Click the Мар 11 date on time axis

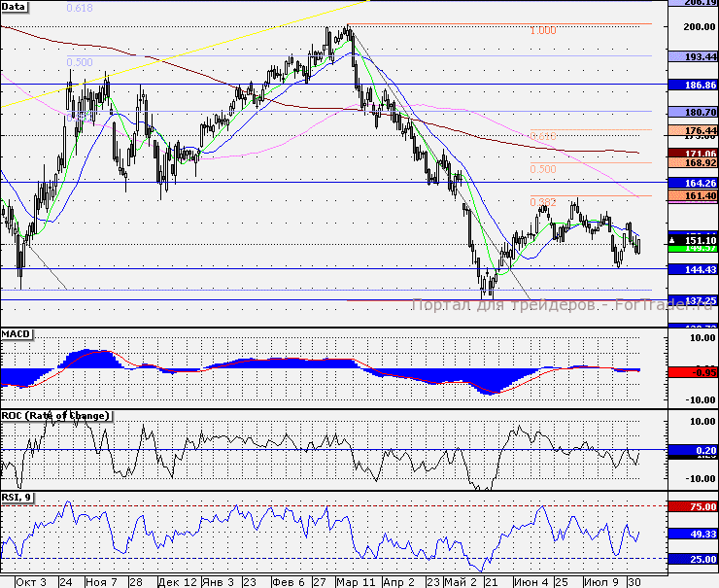[x=356, y=581]
